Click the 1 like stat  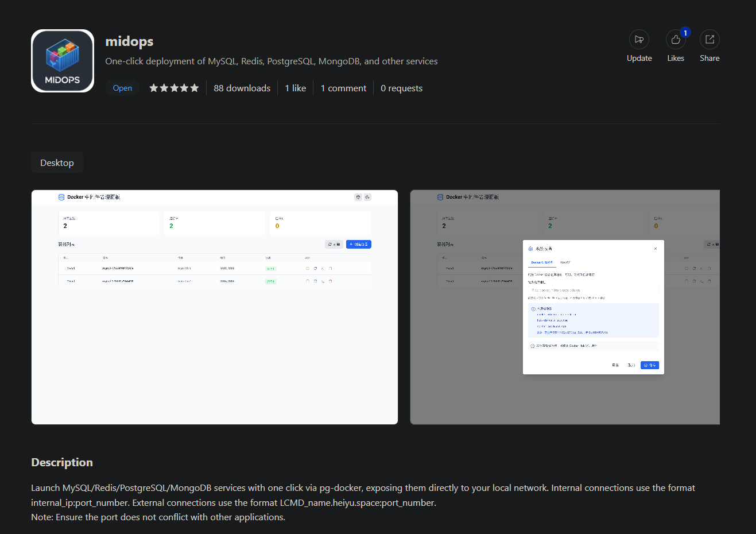point(296,88)
